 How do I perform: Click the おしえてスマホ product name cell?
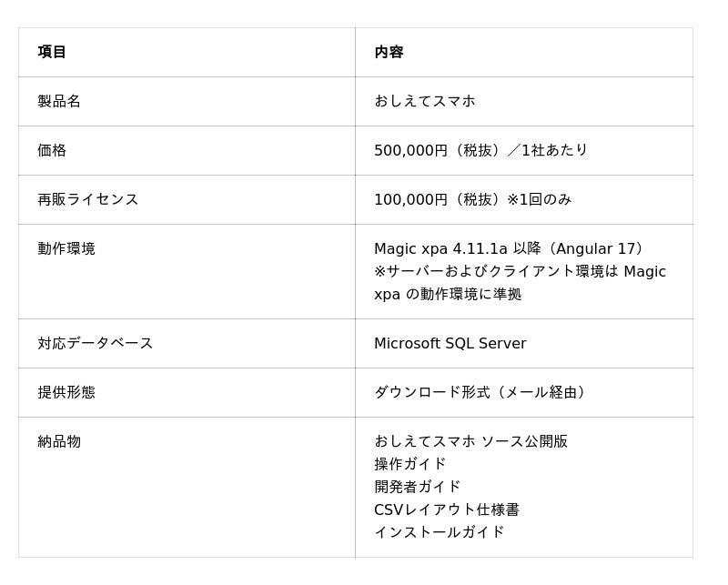[x=424, y=101]
